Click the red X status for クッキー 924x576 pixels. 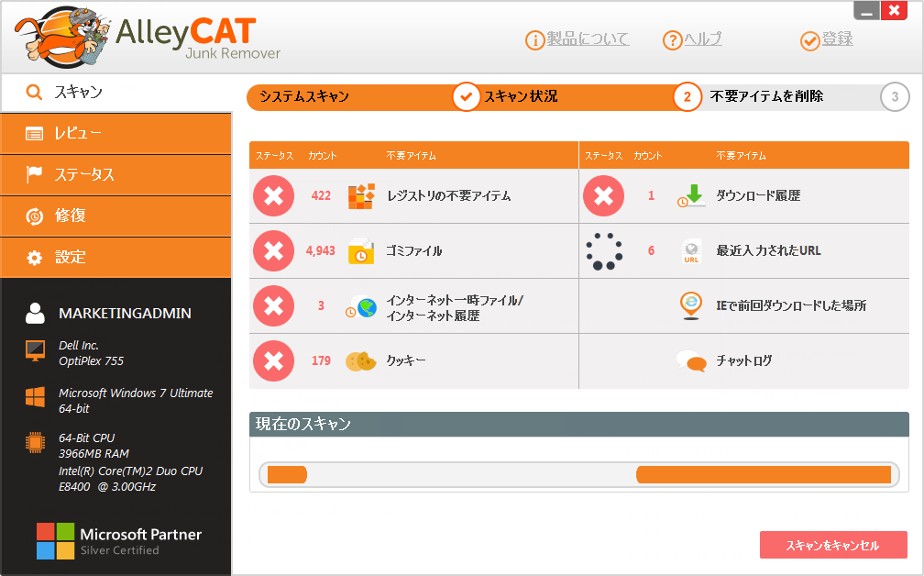273,360
